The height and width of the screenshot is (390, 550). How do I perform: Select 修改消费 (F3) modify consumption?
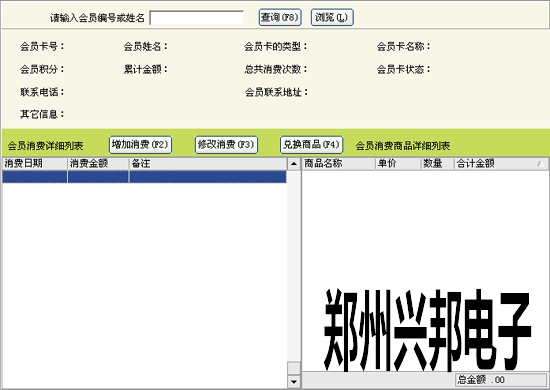click(x=226, y=144)
